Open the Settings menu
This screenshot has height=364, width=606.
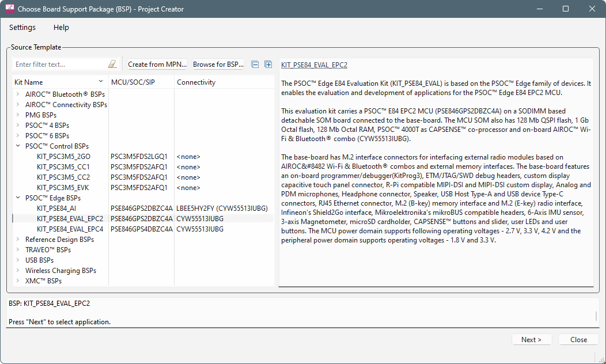pos(22,27)
